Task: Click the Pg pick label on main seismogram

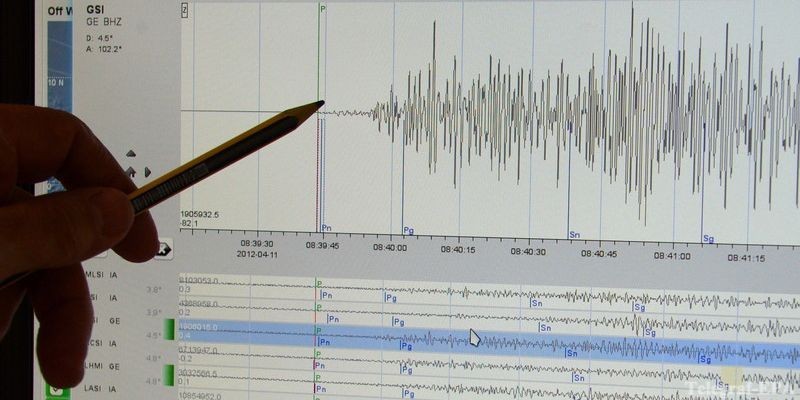Action: pyautogui.click(x=408, y=230)
